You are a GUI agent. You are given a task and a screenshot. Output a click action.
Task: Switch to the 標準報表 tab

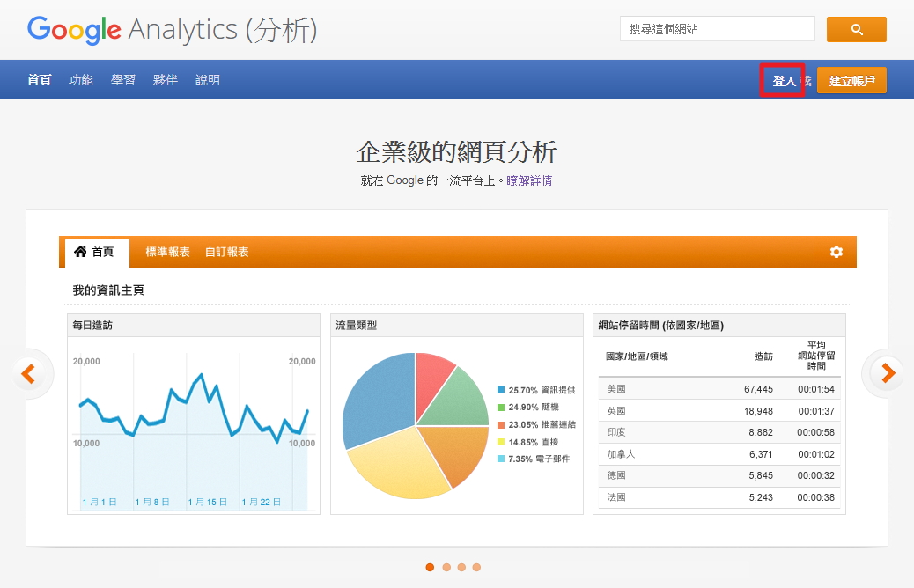pos(168,252)
